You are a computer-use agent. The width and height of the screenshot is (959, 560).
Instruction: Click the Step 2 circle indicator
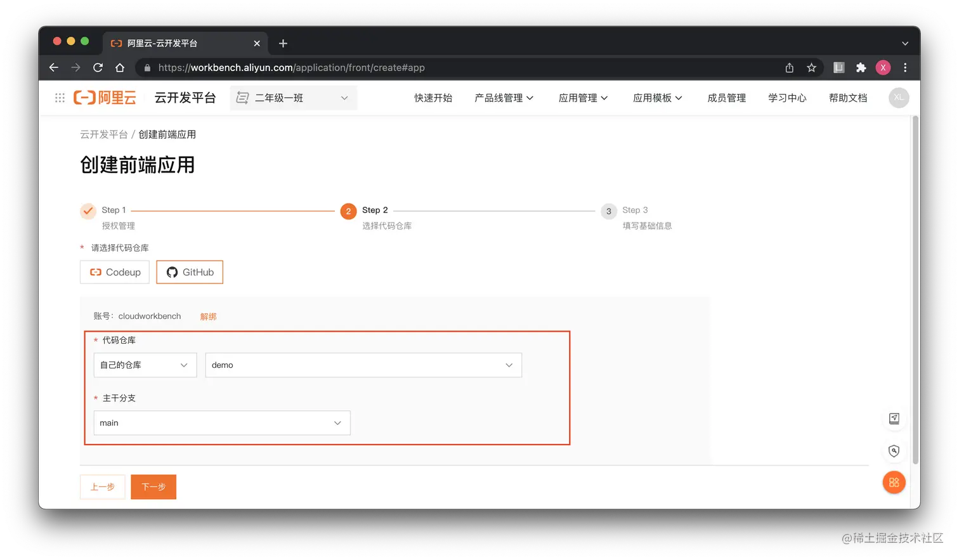[x=348, y=211]
